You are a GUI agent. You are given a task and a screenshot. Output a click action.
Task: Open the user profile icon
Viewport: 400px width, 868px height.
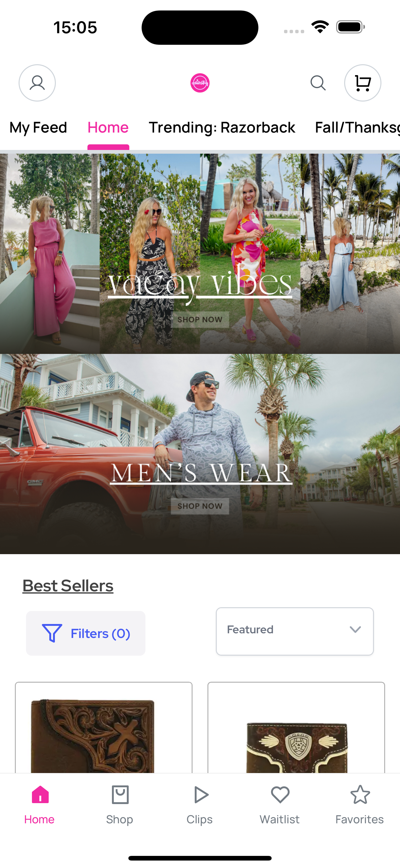[37, 83]
